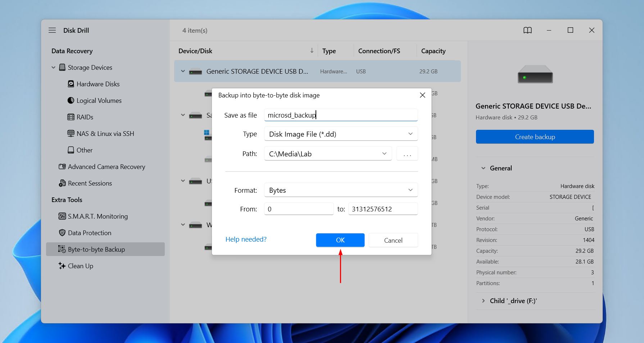Open the Clean Up tool

pyautogui.click(x=80, y=266)
